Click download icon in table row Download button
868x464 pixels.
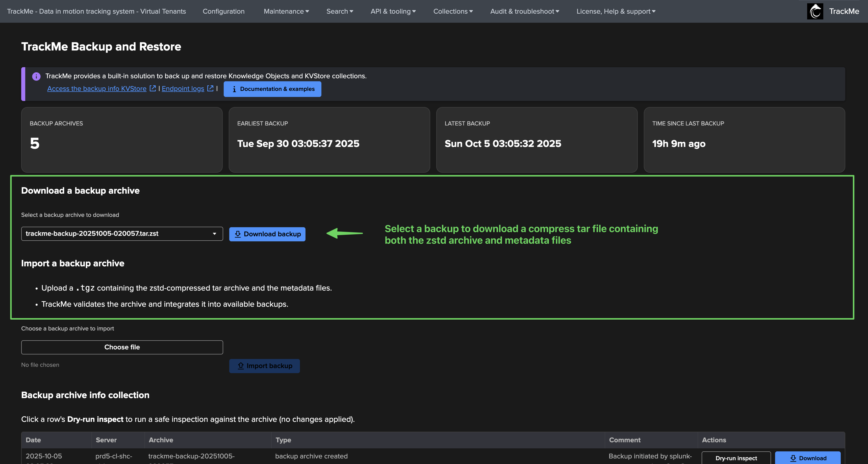tap(793, 458)
